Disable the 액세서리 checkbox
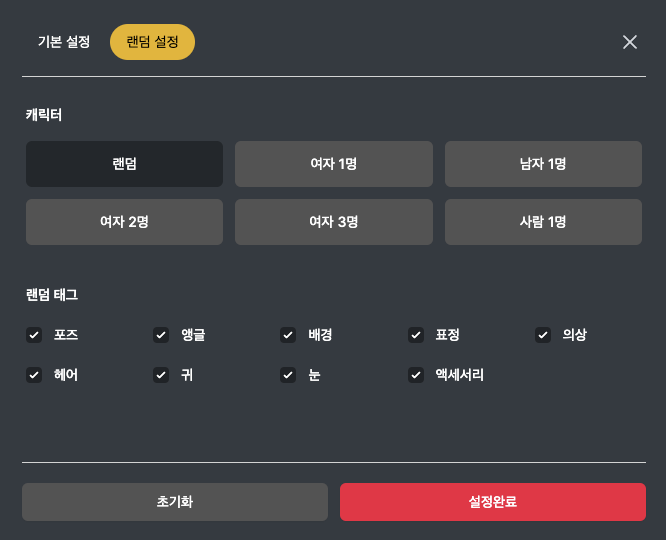 416,375
